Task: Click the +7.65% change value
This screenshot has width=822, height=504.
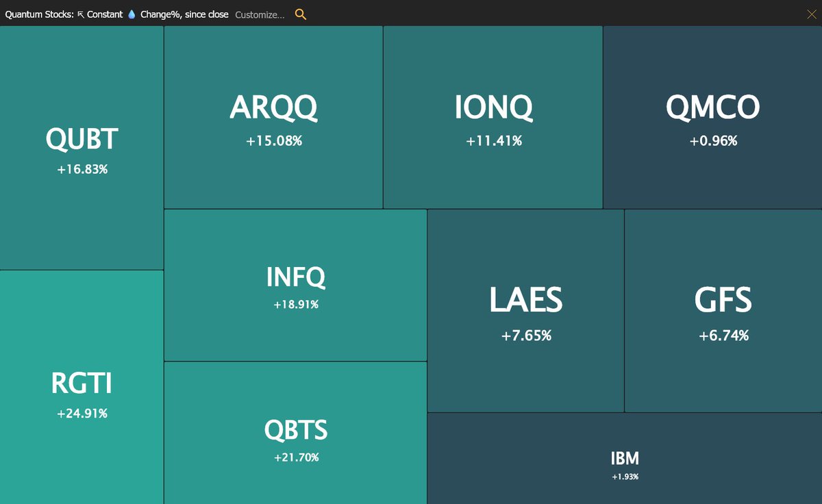Action: pyautogui.click(x=526, y=336)
